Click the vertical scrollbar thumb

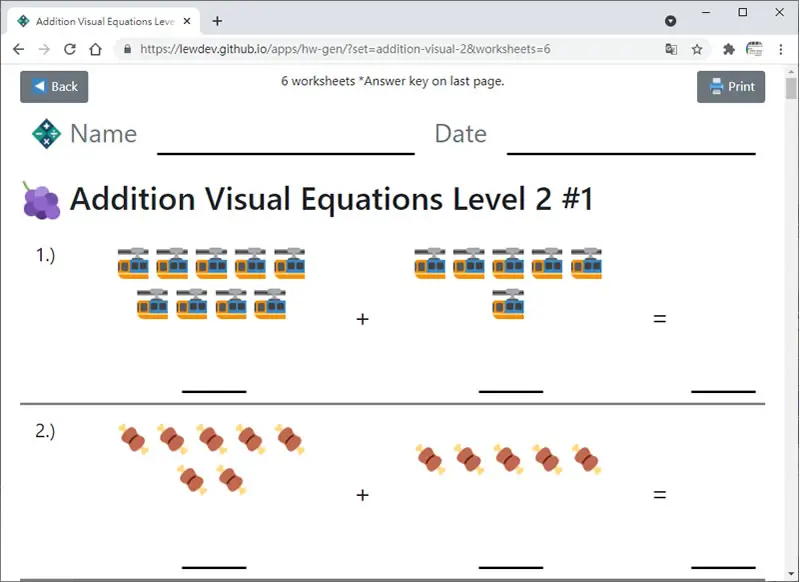(x=791, y=88)
